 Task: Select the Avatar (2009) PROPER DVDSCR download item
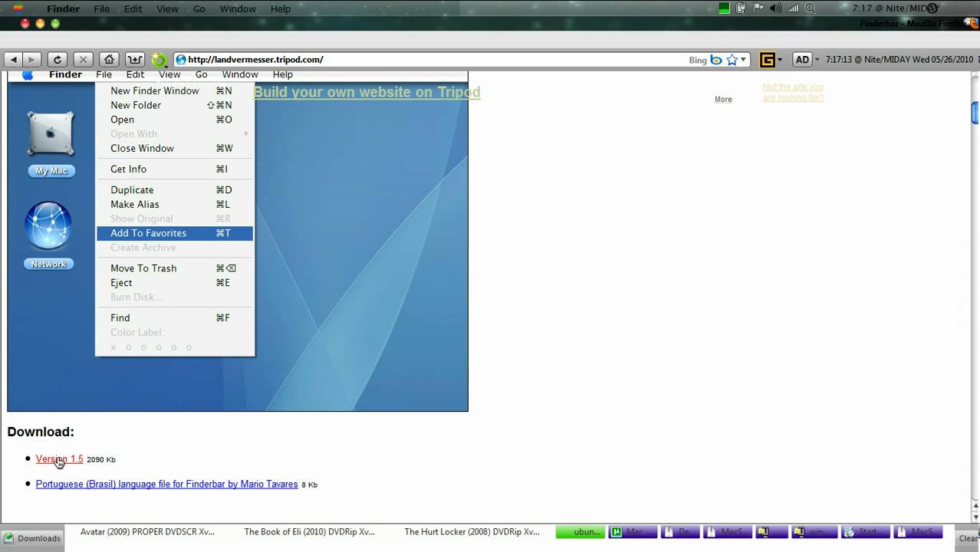(147, 531)
